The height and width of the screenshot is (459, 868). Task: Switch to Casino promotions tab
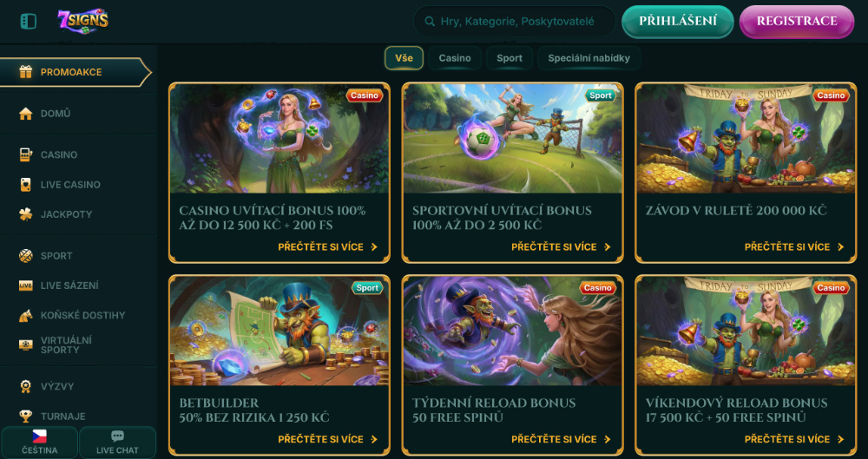[455, 58]
